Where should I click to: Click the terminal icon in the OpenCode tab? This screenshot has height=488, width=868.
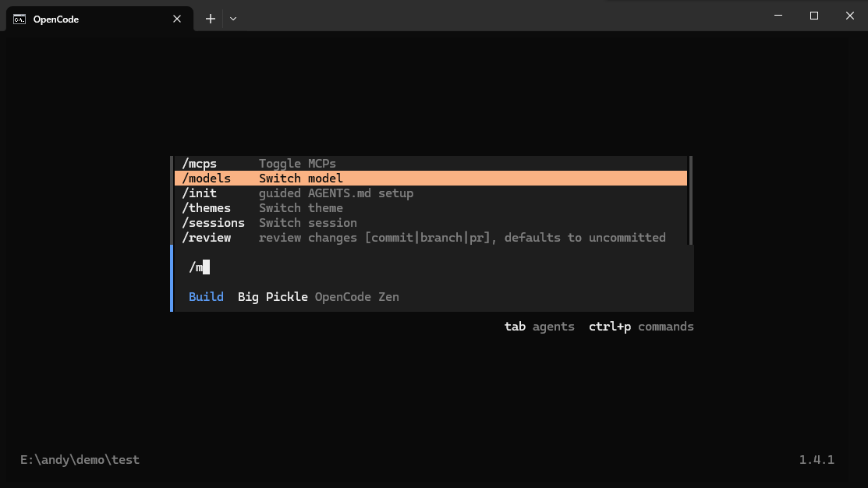[x=19, y=19]
